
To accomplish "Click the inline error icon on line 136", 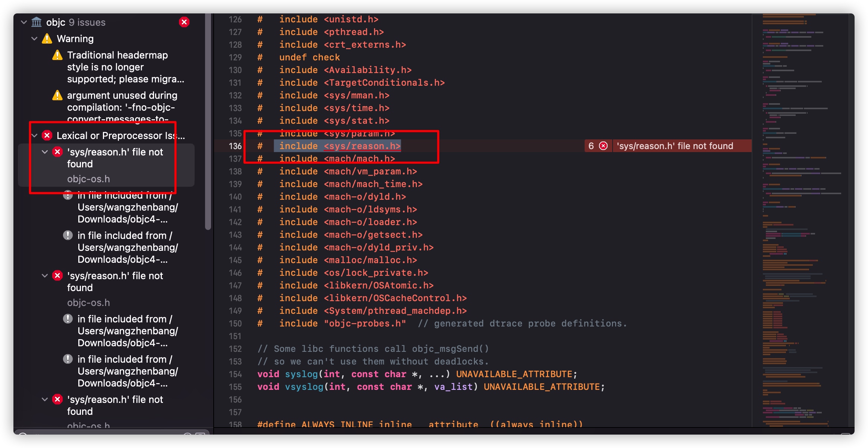I will [603, 146].
